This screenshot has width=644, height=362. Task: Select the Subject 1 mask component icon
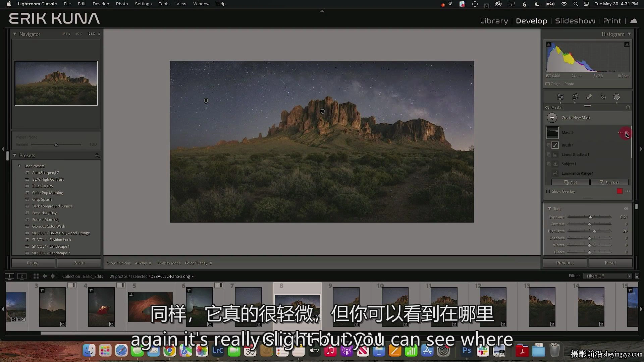[555, 164]
